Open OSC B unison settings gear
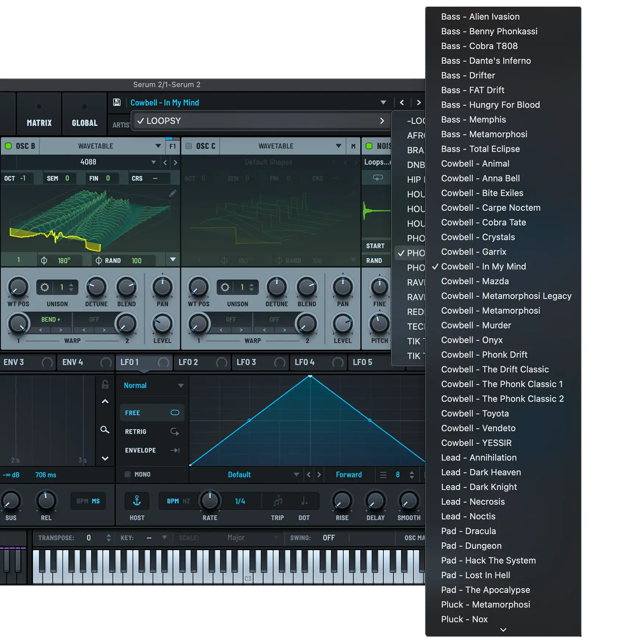Viewport: 644px width, 644px height. pyautogui.click(x=45, y=287)
